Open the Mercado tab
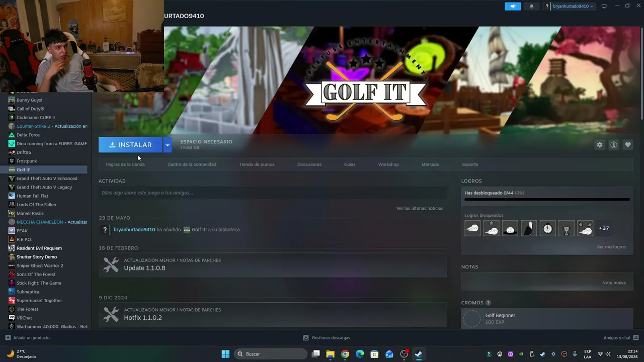 [430, 164]
